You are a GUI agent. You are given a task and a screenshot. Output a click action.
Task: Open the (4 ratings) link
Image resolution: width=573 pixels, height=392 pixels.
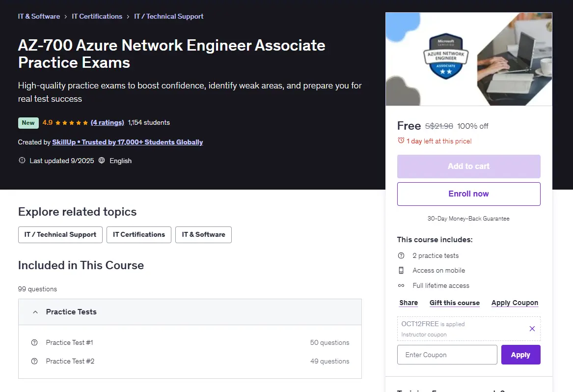click(107, 122)
